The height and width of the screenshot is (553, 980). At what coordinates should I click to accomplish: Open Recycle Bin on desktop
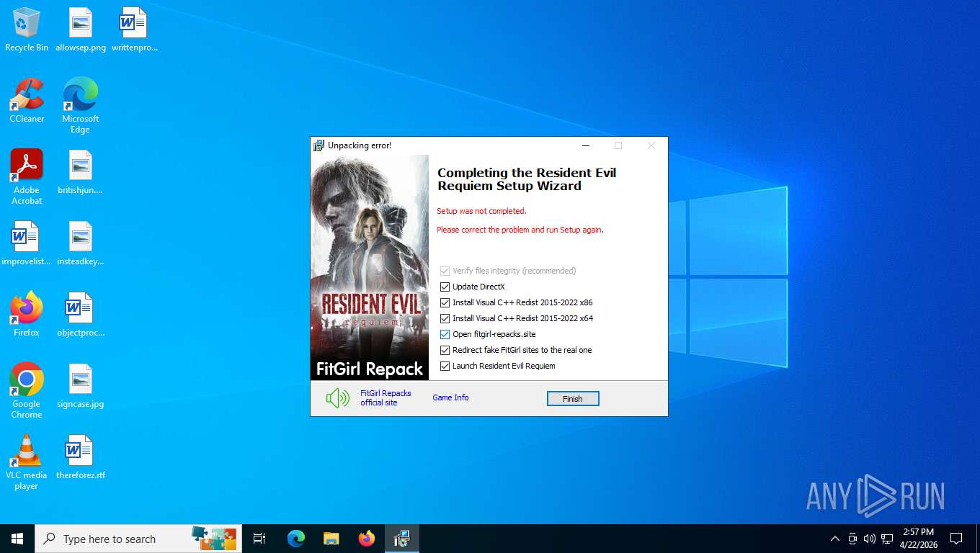(27, 30)
